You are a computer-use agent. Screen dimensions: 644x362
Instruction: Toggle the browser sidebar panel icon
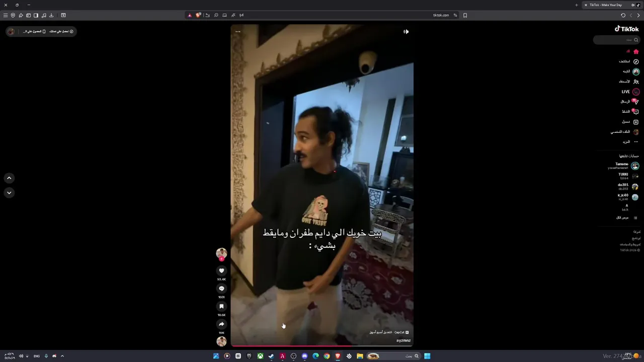pyautogui.click(x=36, y=15)
